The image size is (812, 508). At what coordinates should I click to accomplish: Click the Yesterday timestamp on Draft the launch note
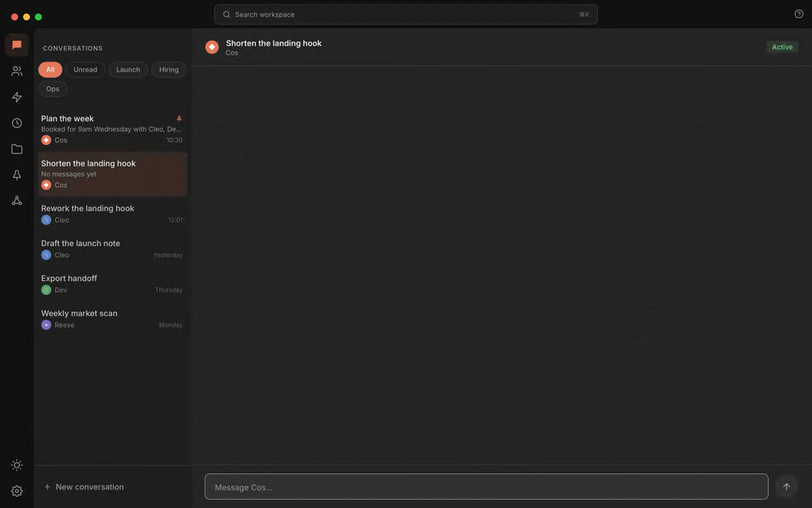coord(168,255)
